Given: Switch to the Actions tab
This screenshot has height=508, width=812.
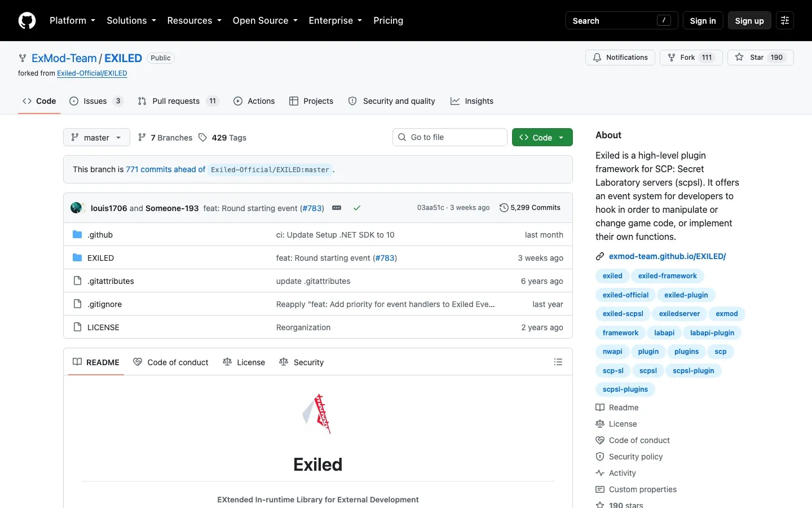Looking at the screenshot, I should [x=254, y=101].
